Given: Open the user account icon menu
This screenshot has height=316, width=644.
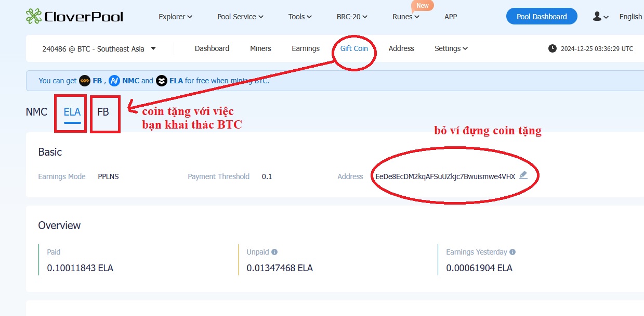Looking at the screenshot, I should click(600, 17).
